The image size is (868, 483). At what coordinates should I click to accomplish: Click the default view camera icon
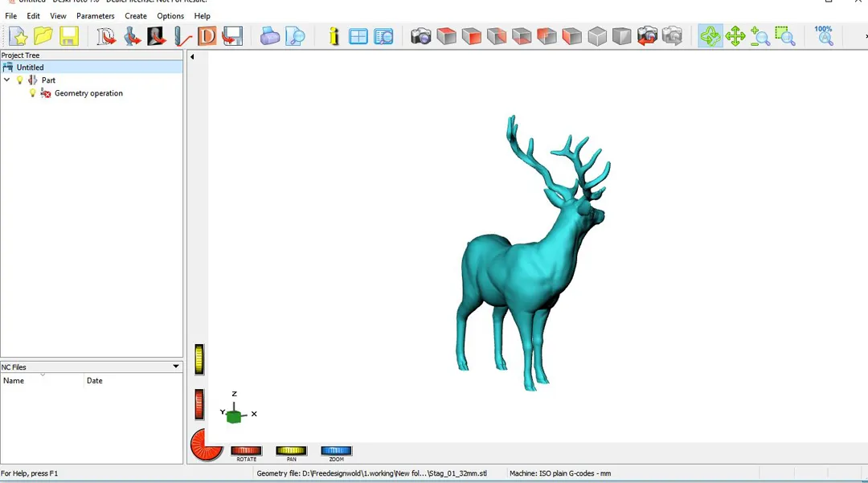tap(420, 36)
